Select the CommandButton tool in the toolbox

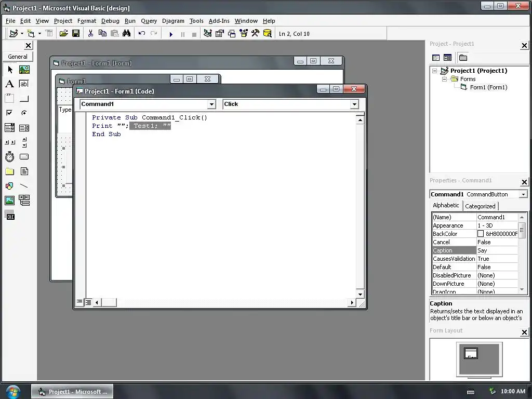[x=24, y=98]
